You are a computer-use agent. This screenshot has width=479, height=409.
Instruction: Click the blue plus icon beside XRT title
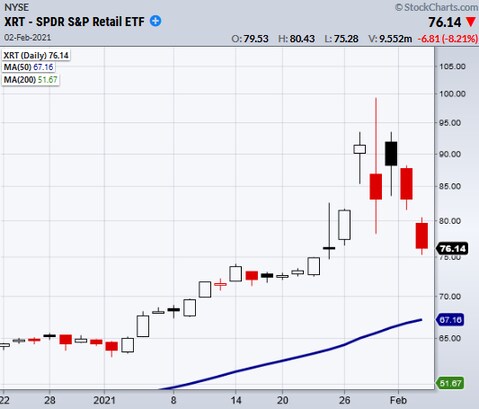(x=155, y=21)
